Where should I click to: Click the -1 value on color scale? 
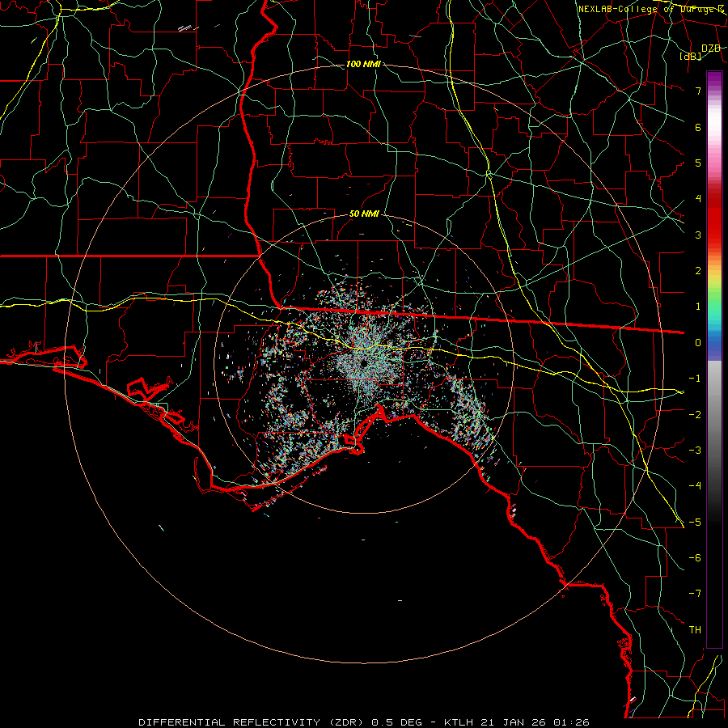pyautogui.click(x=695, y=379)
